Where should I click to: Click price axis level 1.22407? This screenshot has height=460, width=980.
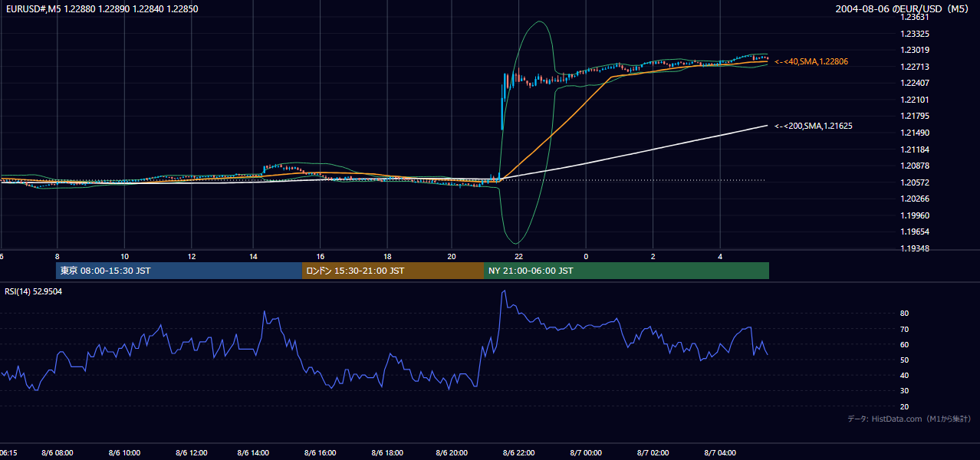[x=914, y=84]
